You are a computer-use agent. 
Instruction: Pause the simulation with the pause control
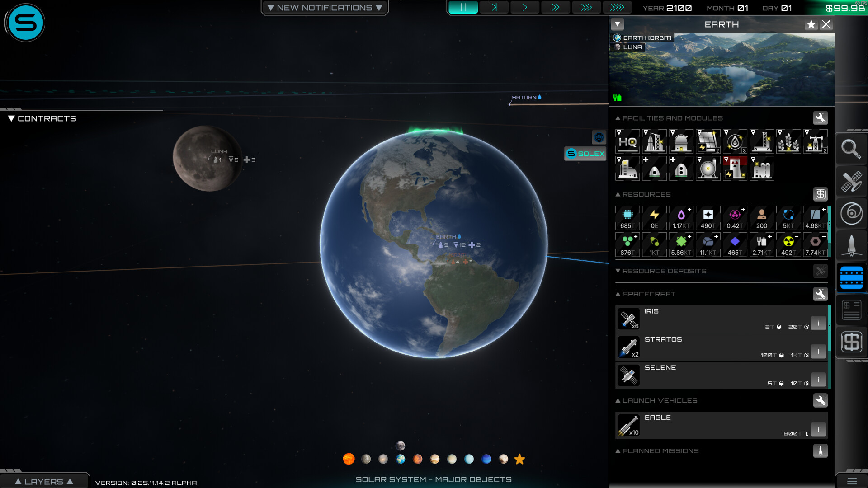coord(464,7)
